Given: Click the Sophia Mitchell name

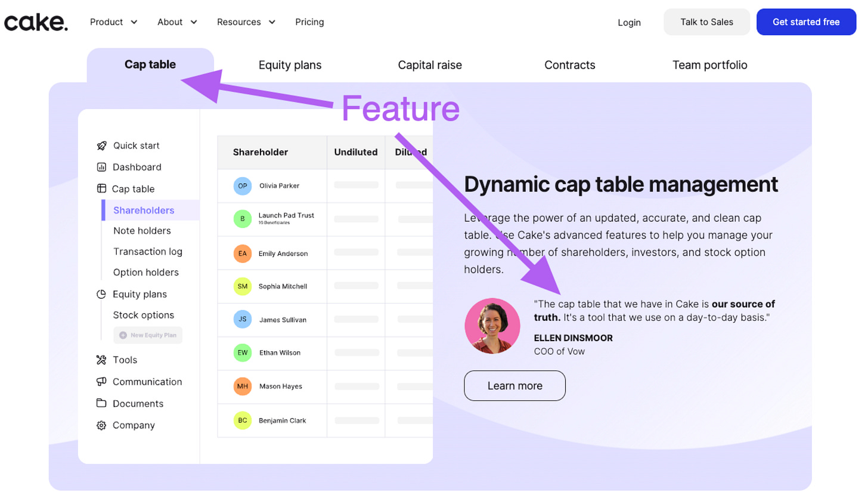Looking at the screenshot, I should click(x=283, y=286).
